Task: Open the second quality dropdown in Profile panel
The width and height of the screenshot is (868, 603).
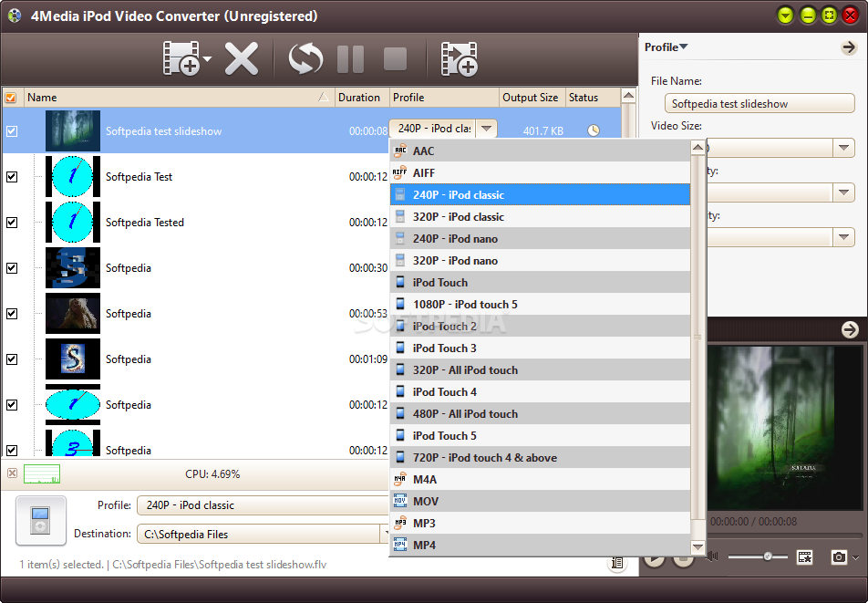Action: [x=843, y=192]
